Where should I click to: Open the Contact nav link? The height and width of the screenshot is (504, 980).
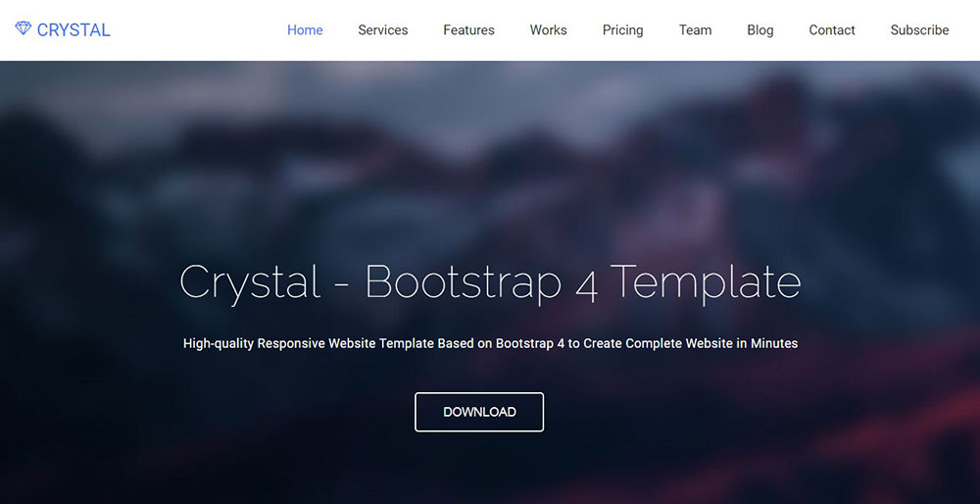tap(831, 30)
